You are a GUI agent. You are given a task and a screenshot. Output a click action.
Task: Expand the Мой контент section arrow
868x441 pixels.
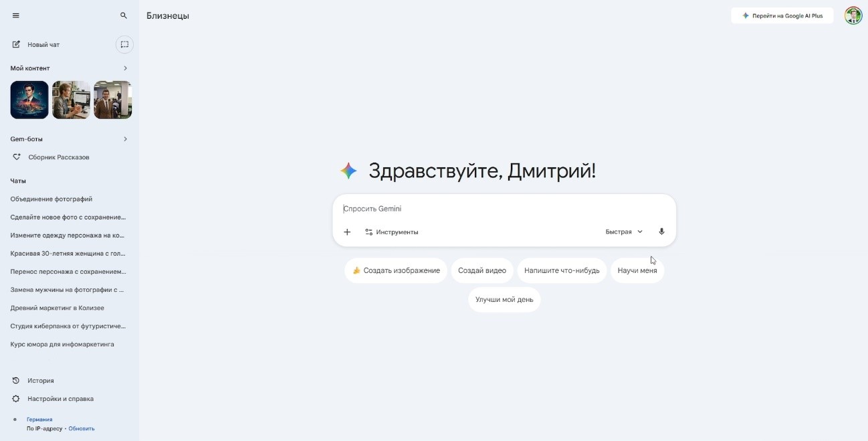point(125,68)
